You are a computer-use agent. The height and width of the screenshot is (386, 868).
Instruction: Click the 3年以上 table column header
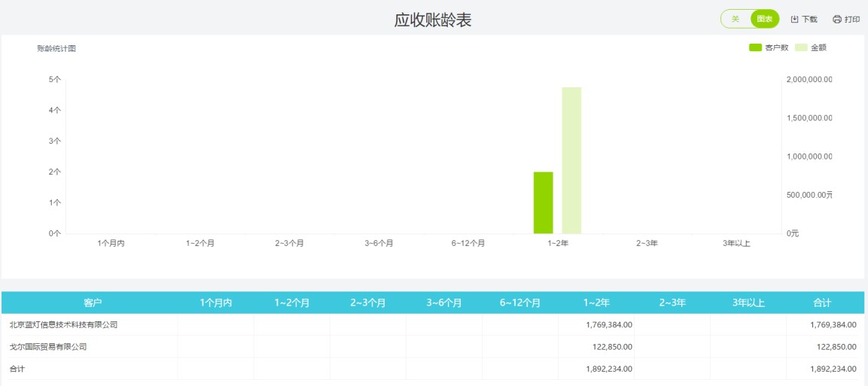pyautogui.click(x=748, y=302)
